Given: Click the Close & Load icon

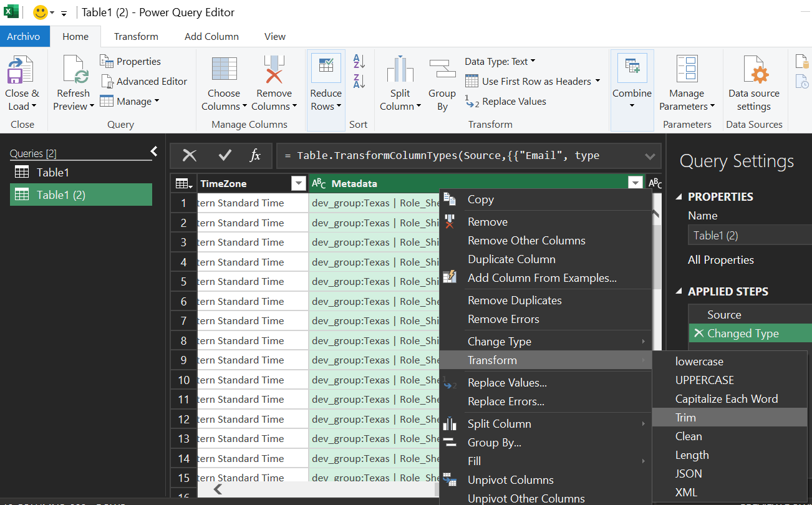Looking at the screenshot, I should 20,70.
